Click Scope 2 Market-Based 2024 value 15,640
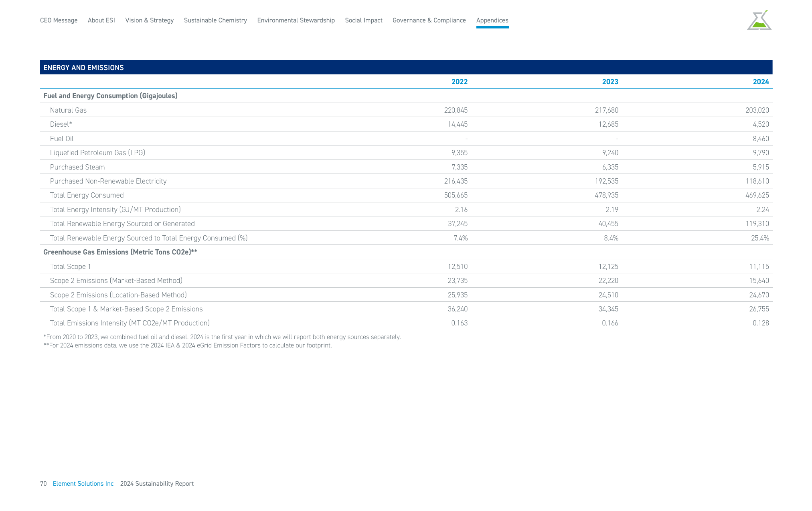This screenshot has width=812, height=511. click(759, 281)
